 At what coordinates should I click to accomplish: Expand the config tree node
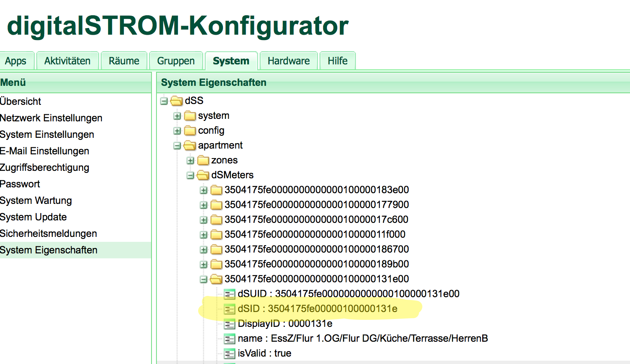(x=177, y=131)
